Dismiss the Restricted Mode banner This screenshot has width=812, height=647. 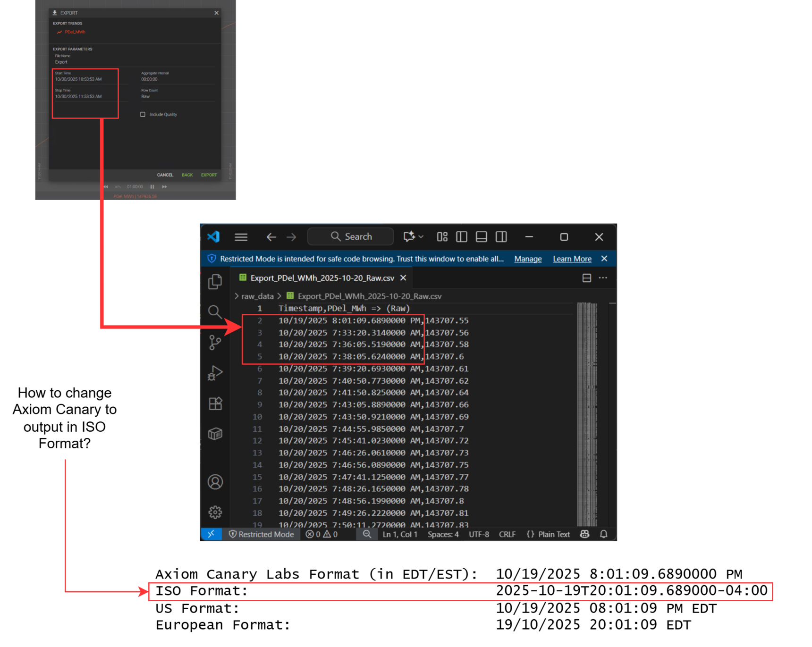tap(604, 259)
